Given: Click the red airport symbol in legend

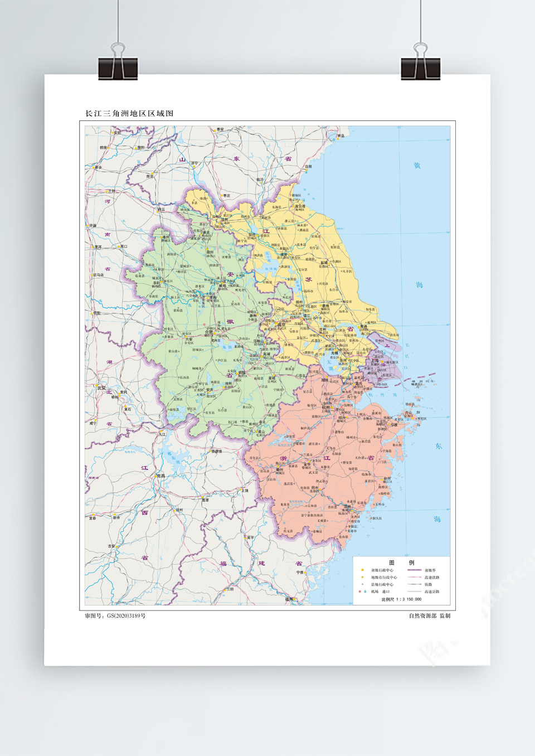Looking at the screenshot, I should pyautogui.click(x=360, y=592).
